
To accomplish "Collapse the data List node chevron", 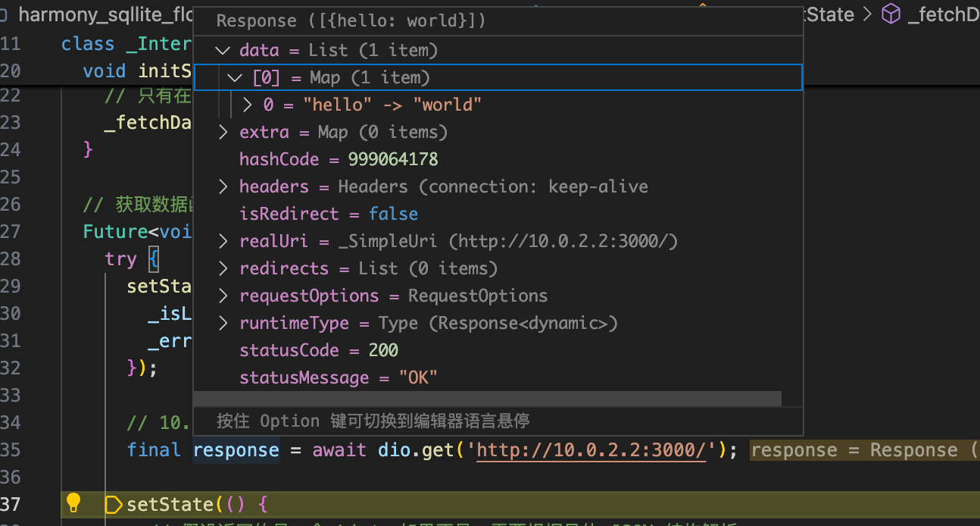I will (x=222, y=51).
